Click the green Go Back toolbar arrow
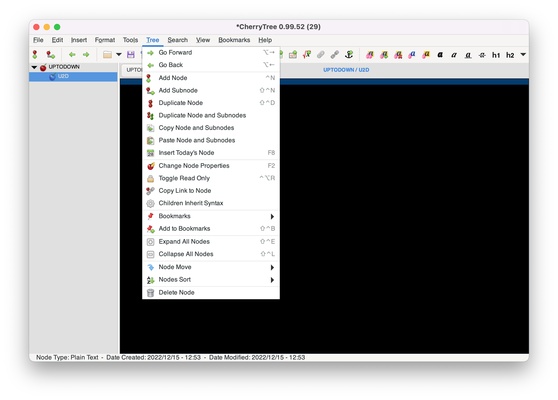The image size is (558, 400). point(72,54)
